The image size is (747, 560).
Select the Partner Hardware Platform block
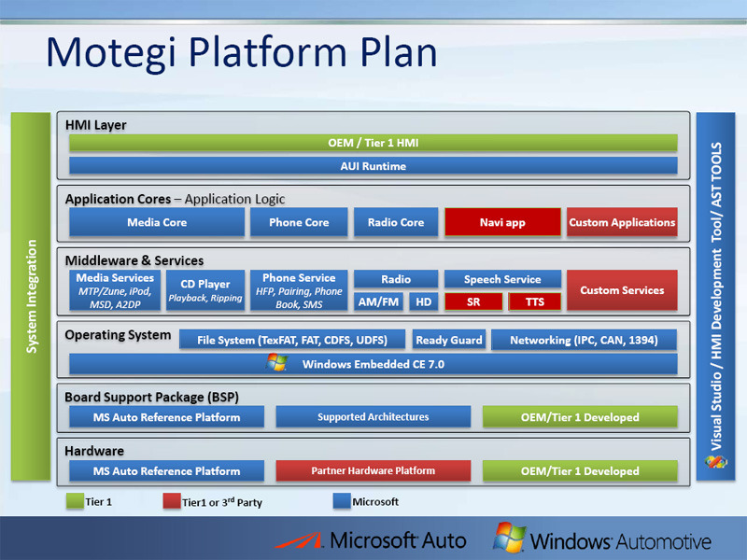[373, 471]
